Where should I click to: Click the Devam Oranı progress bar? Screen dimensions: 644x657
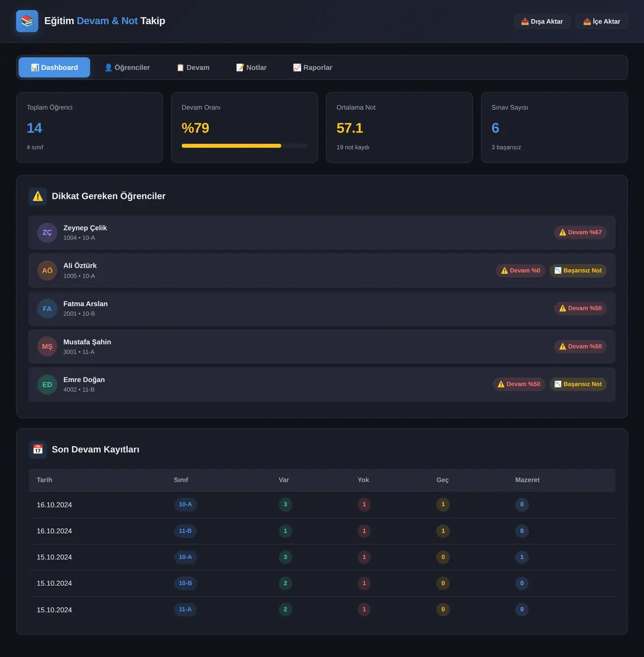click(245, 146)
